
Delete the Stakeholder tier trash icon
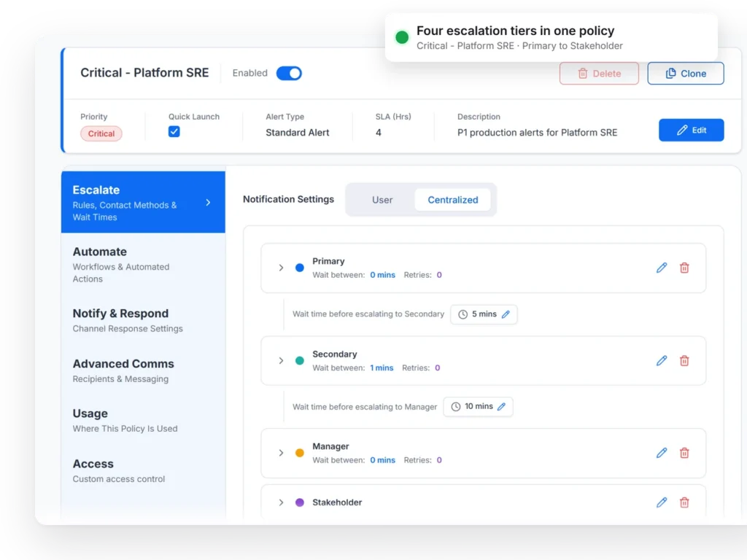click(x=684, y=502)
